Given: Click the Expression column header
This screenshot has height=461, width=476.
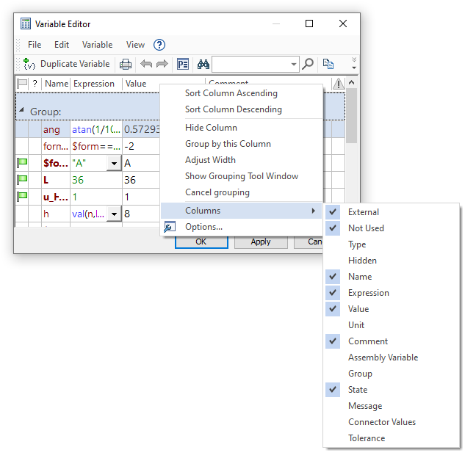Looking at the screenshot, I should pyautogui.click(x=96, y=84).
